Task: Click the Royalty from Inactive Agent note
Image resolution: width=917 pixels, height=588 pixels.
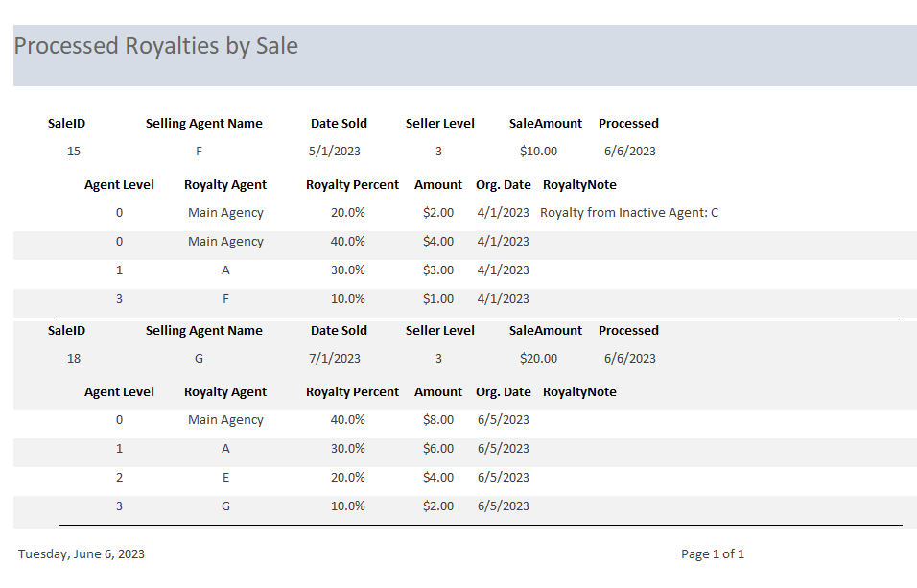Action: 629,212
